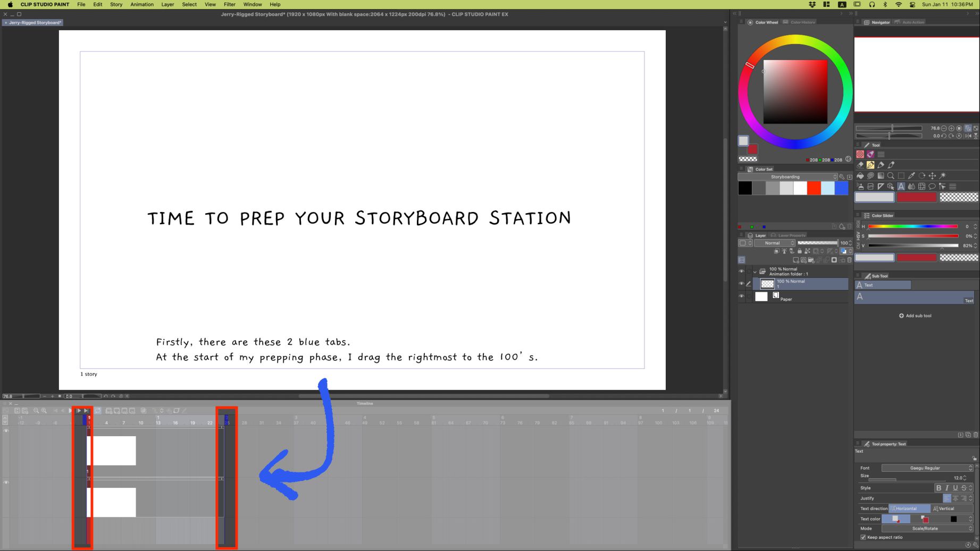Pick the red swatch in Color Set
The height and width of the screenshot is (551, 980).
click(814, 188)
